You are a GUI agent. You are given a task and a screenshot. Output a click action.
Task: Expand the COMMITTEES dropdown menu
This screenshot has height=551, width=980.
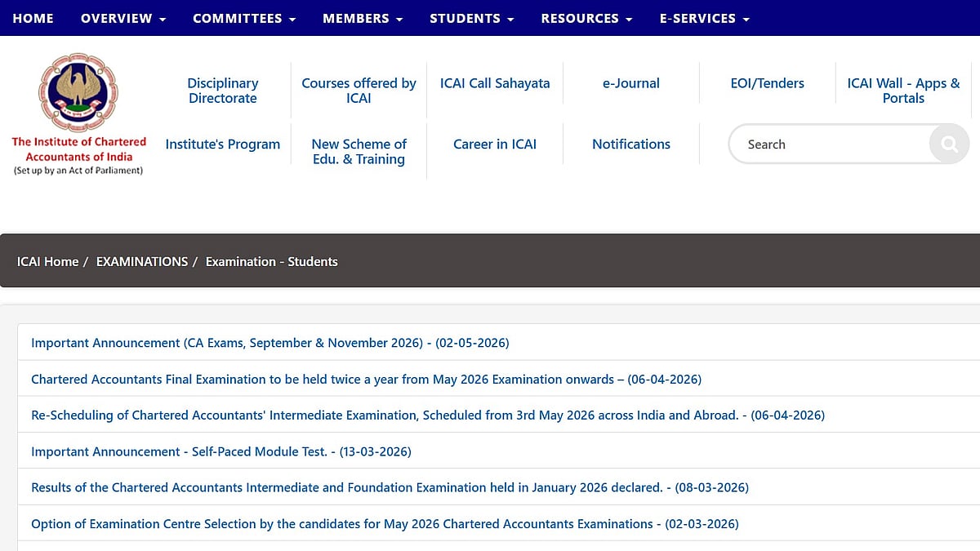click(245, 18)
